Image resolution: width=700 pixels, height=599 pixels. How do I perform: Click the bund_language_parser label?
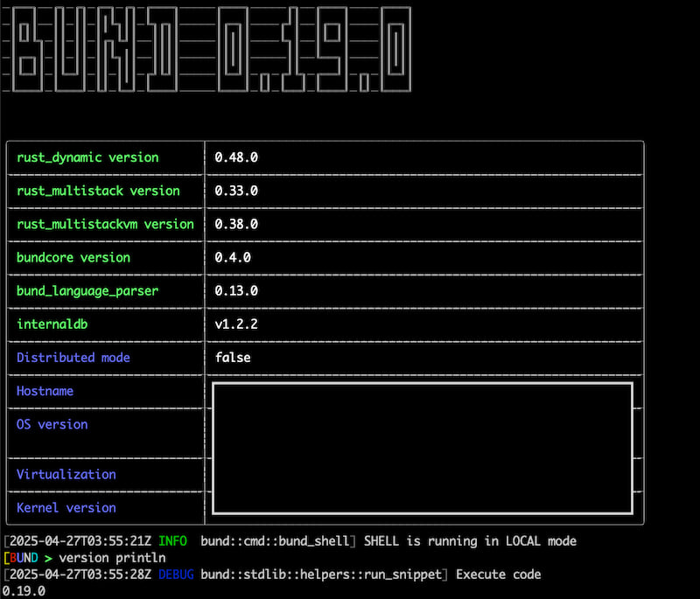[x=87, y=290]
